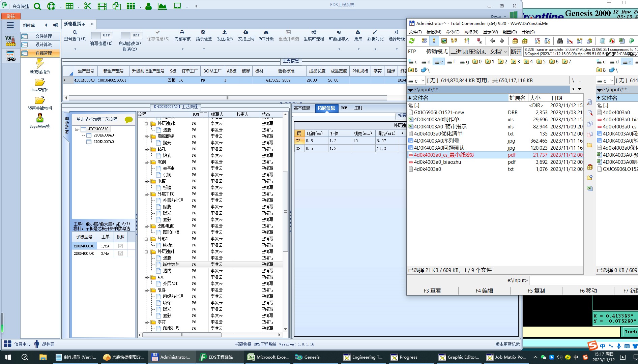This screenshot has height=364, width=638.
Task: Select the 碱性蚀刻 process step
Action: (x=171, y=265)
